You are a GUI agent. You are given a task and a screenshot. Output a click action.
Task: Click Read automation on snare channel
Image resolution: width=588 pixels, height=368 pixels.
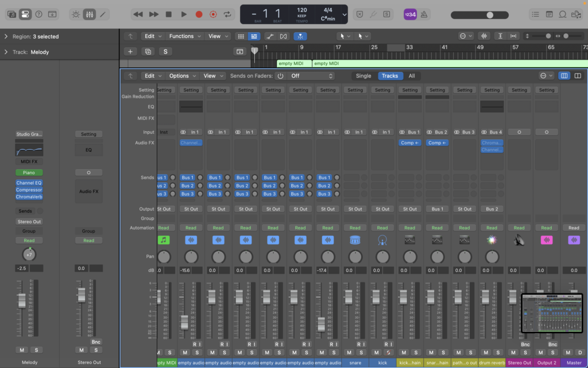[x=355, y=228]
